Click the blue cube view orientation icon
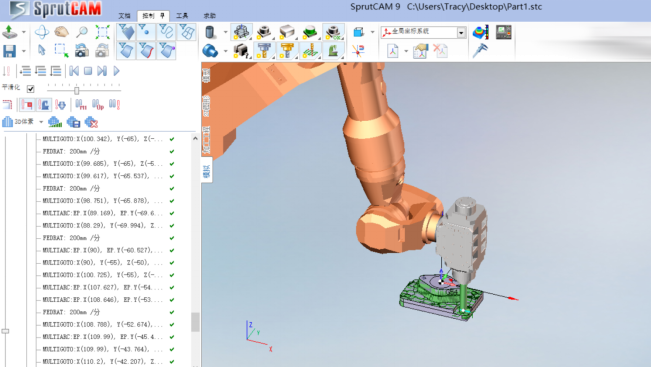 [358, 32]
